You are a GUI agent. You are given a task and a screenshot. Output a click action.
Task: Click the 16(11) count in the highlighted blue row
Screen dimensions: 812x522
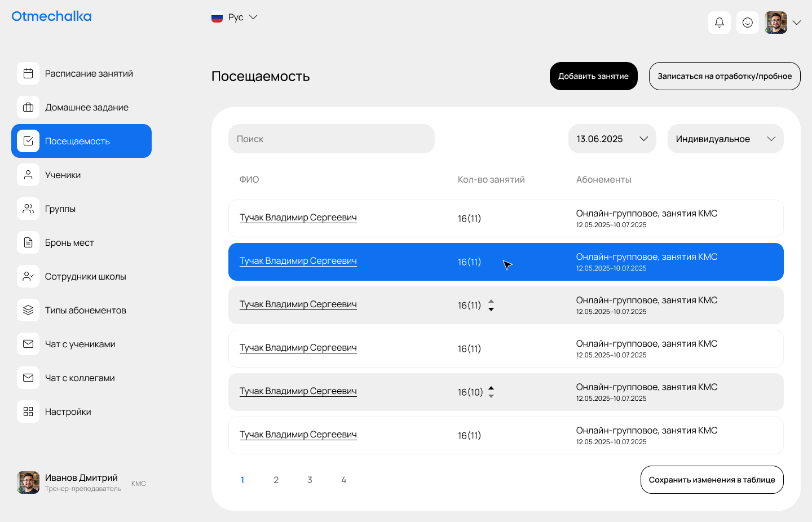[469, 262]
